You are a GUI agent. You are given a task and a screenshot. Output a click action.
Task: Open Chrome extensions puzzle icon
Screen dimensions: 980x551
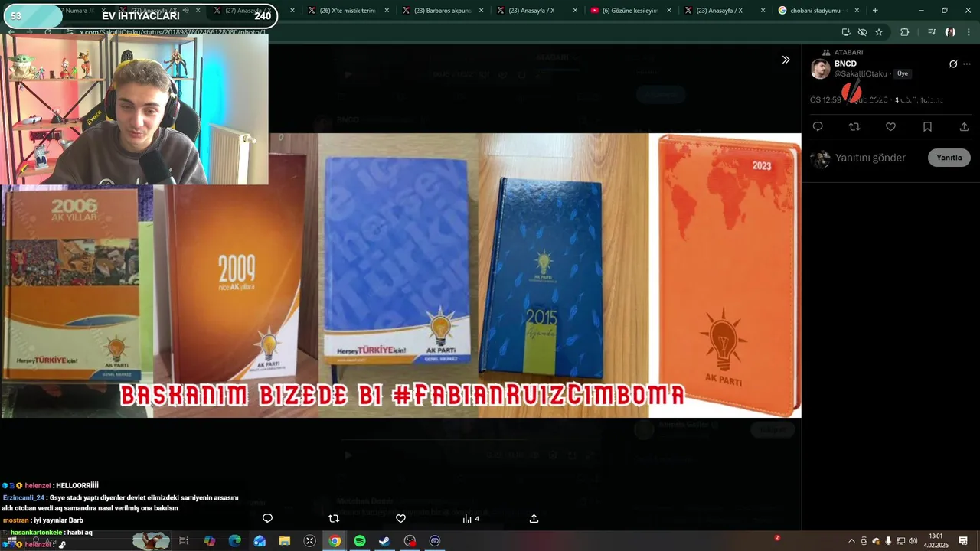905,32
